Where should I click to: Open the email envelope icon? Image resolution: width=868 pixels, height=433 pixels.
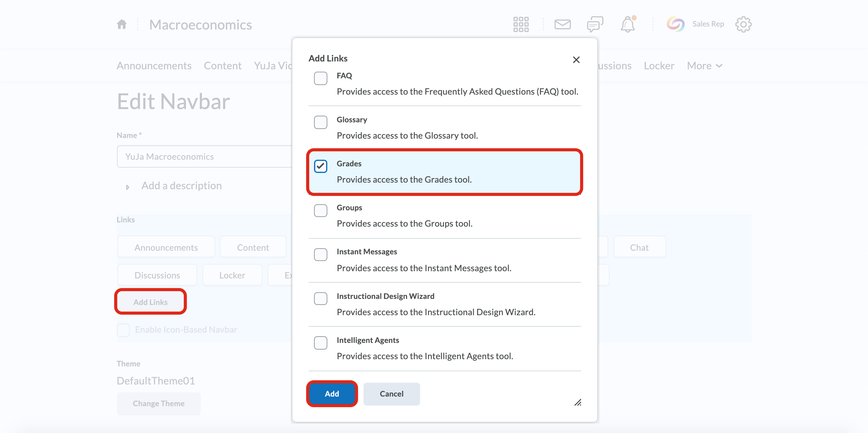[x=562, y=24]
